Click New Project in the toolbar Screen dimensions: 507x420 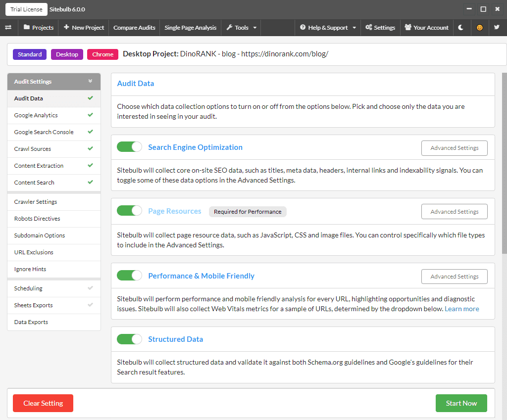[84, 28]
